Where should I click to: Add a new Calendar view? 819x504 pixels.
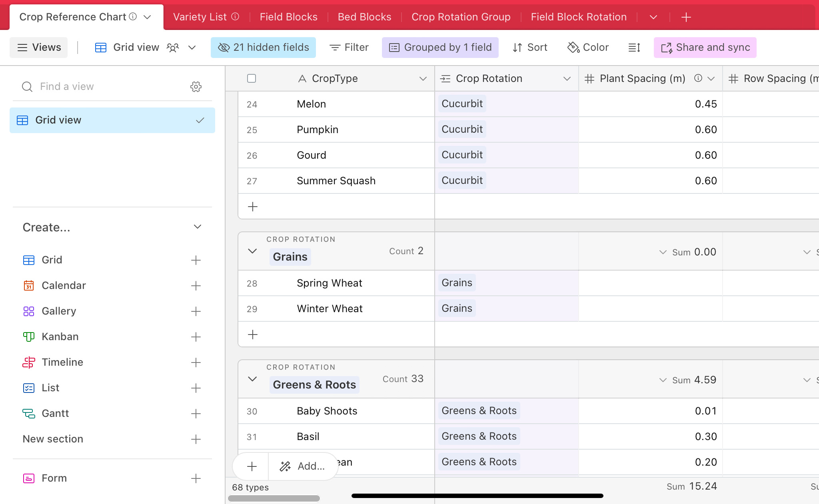coord(196,286)
